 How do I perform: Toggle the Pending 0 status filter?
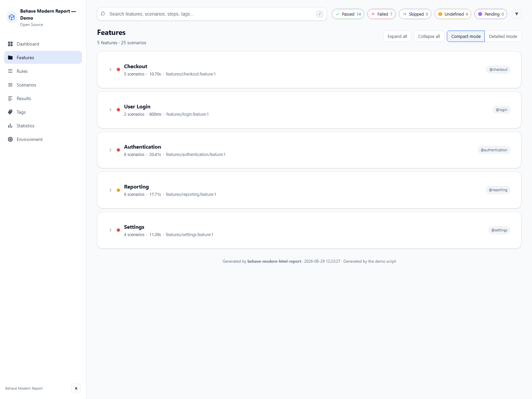pyautogui.click(x=491, y=14)
